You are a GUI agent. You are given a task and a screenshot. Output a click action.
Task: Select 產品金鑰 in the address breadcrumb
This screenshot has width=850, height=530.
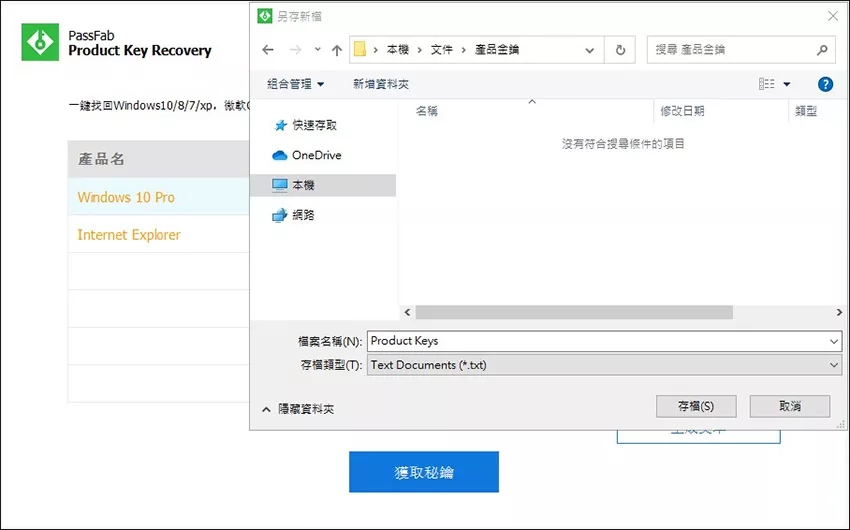tap(497, 50)
